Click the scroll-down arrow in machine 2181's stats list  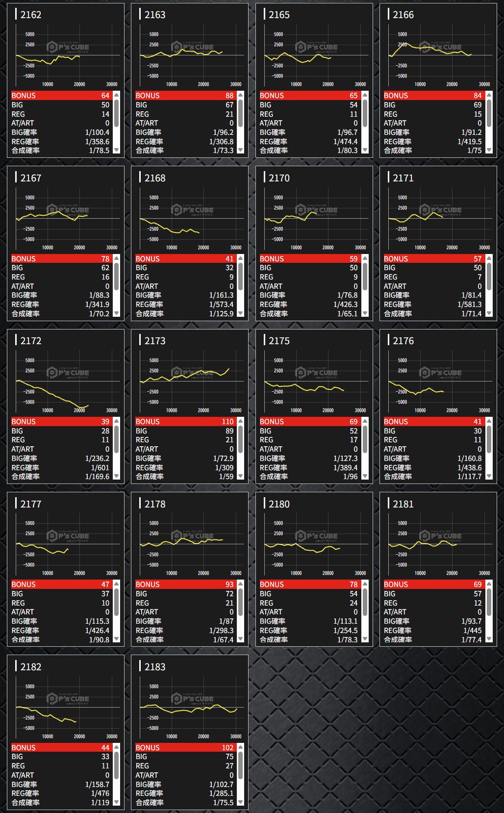489,639
